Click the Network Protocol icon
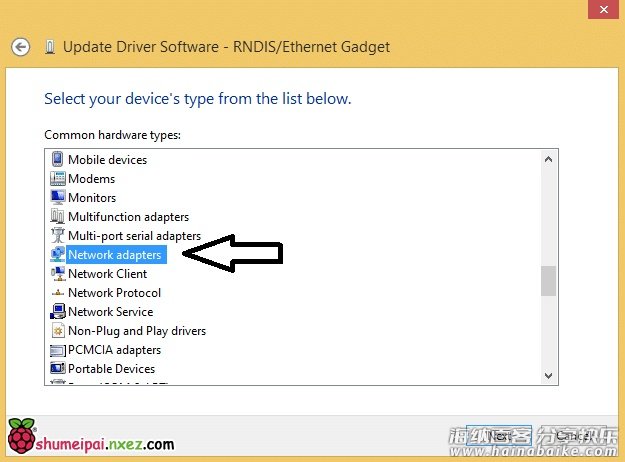The image size is (625, 462). (x=57, y=293)
